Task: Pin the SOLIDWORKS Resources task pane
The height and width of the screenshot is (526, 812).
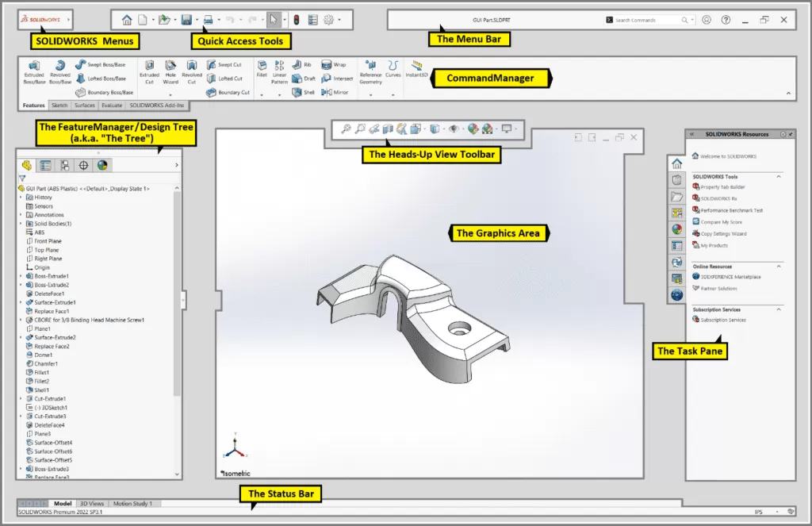Action: click(x=791, y=134)
